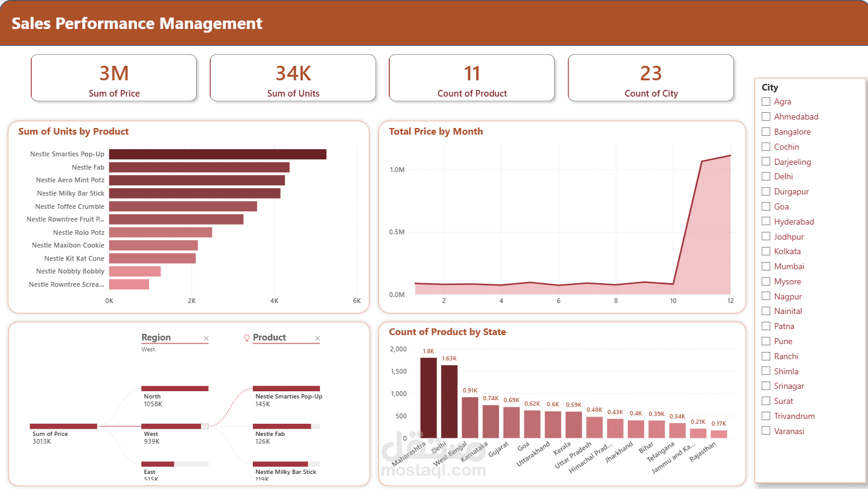Select the Uttarakhand column in State chart
Viewport: 868px width, 489px height.
[x=553, y=425]
